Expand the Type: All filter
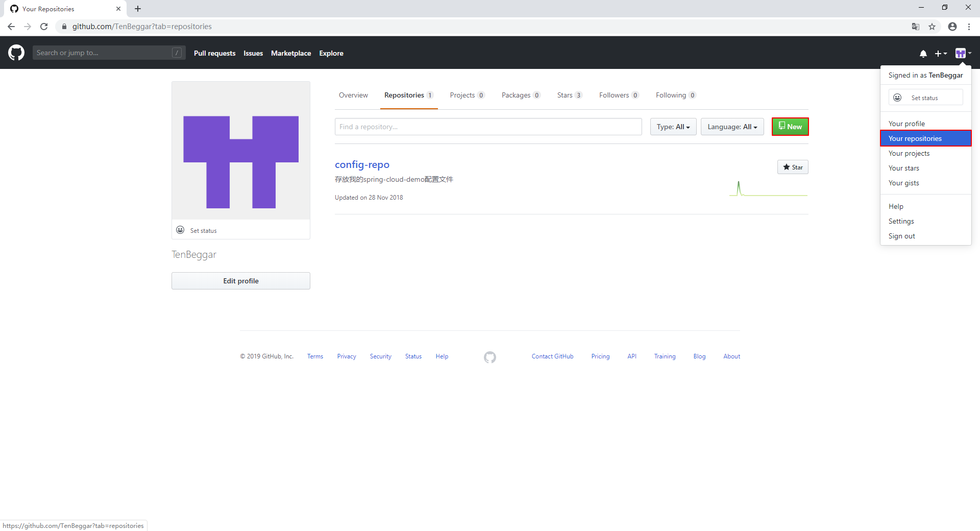 click(673, 127)
